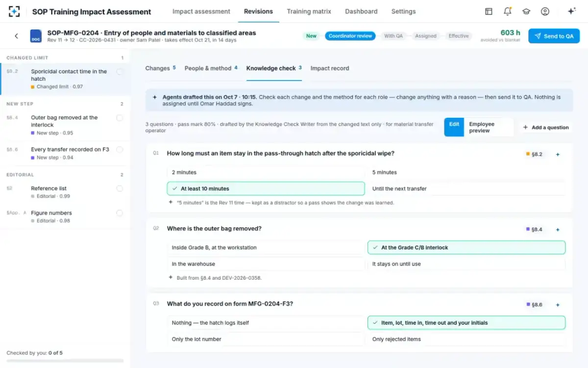Open the Revisions tab
Viewport: 588px width, 368px height.
[258, 11]
